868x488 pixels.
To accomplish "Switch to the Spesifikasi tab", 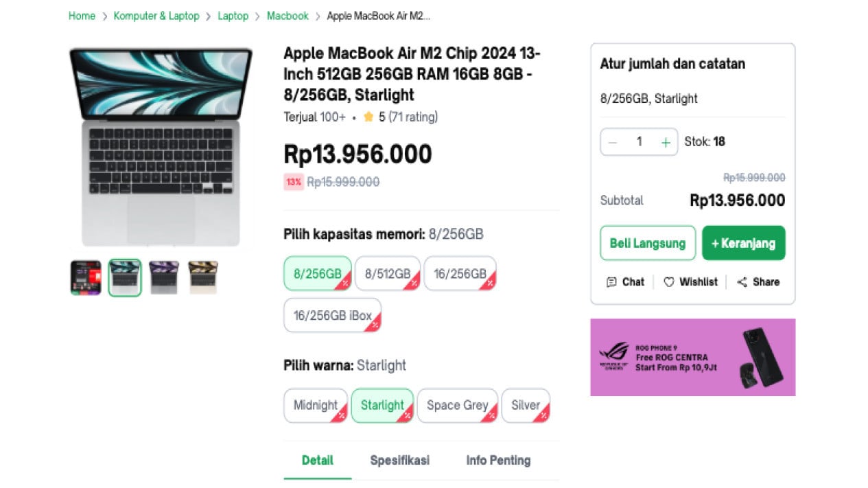I will click(x=399, y=460).
